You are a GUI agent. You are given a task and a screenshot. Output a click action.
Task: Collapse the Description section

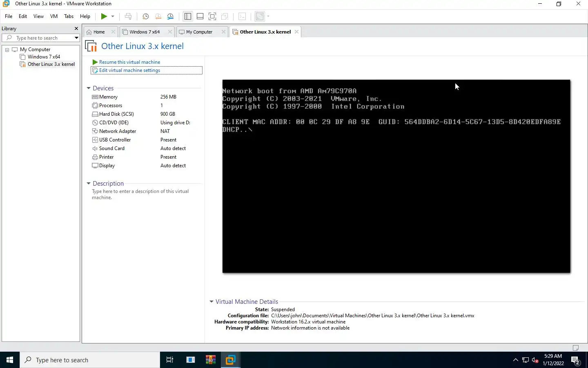89,184
